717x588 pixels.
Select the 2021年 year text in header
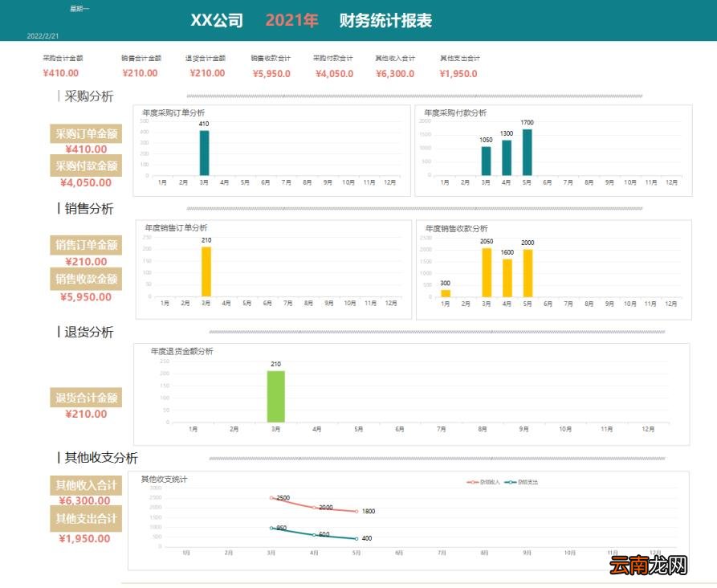point(291,21)
